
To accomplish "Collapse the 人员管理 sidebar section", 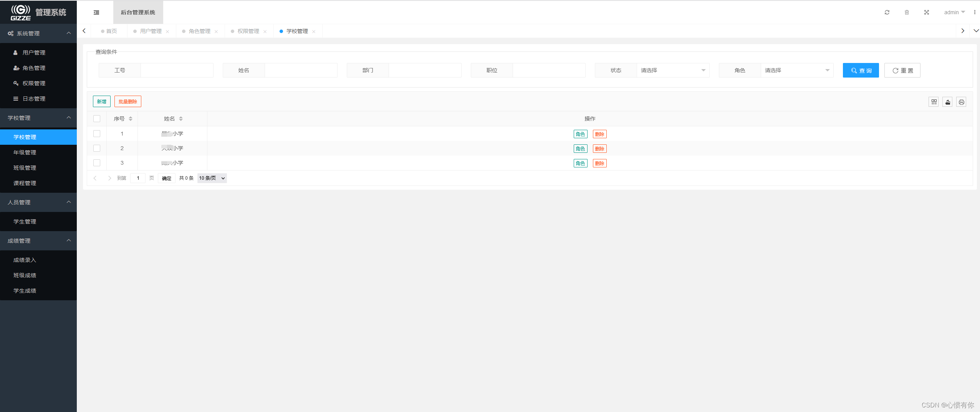I will pos(38,202).
